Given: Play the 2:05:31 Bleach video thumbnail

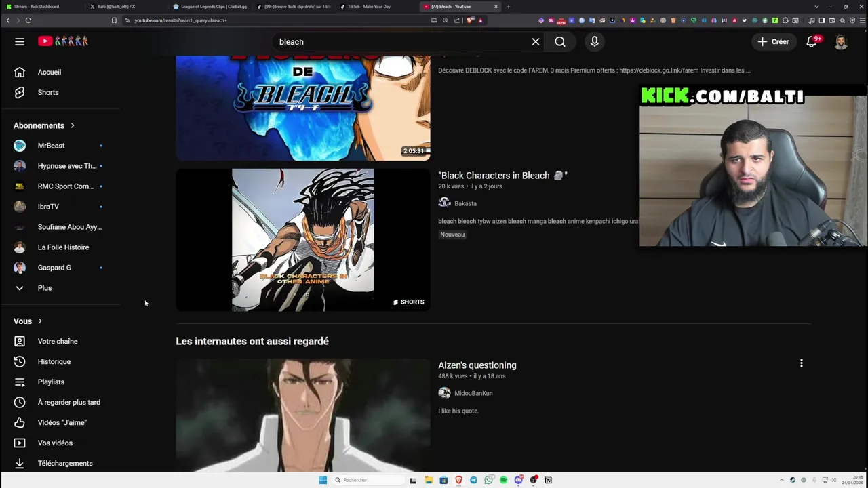Looking at the screenshot, I should coord(303,107).
